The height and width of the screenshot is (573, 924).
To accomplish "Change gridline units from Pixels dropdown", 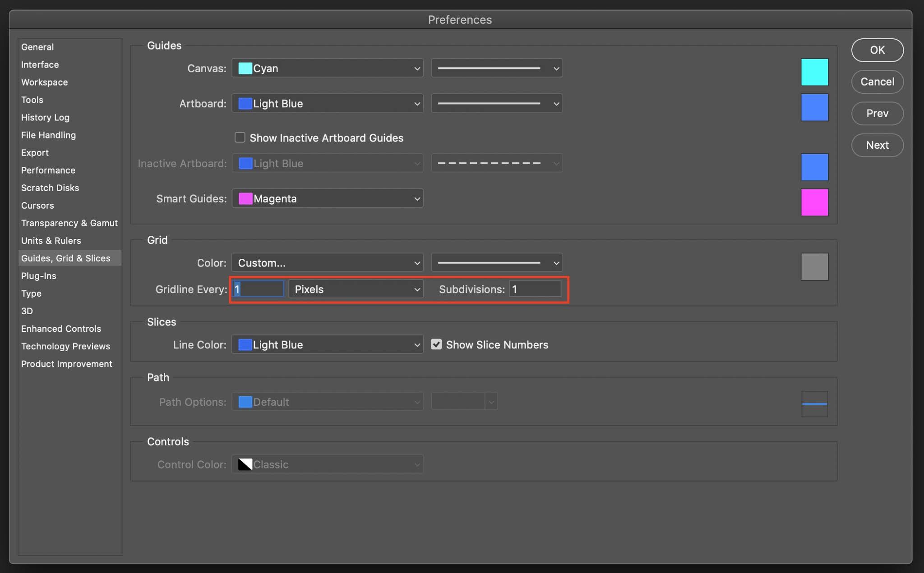I will coord(356,289).
